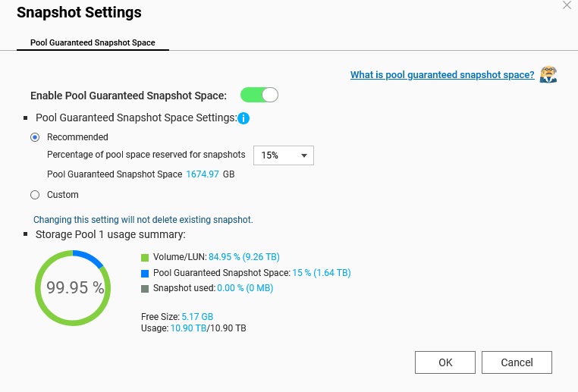Open 'What is pool guaranteed snapshot space?' link
Image resolution: width=578 pixels, height=392 pixels.
pos(442,75)
